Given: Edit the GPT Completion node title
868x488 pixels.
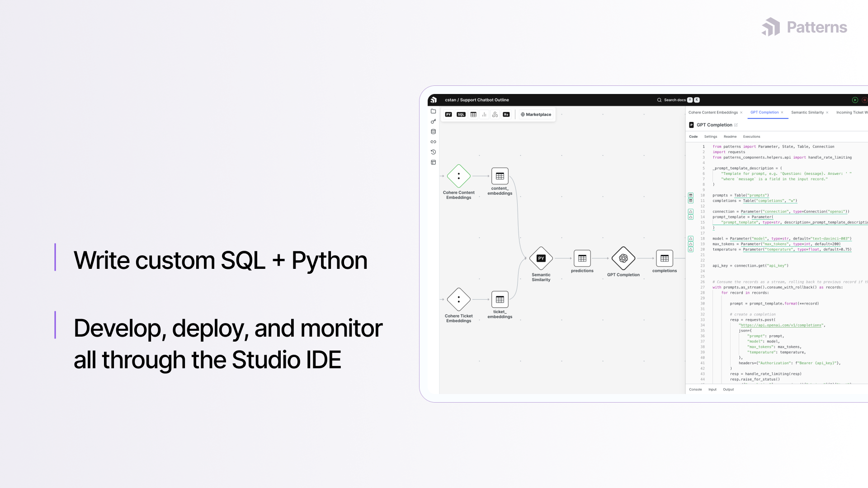Looking at the screenshot, I should pyautogui.click(x=736, y=125).
